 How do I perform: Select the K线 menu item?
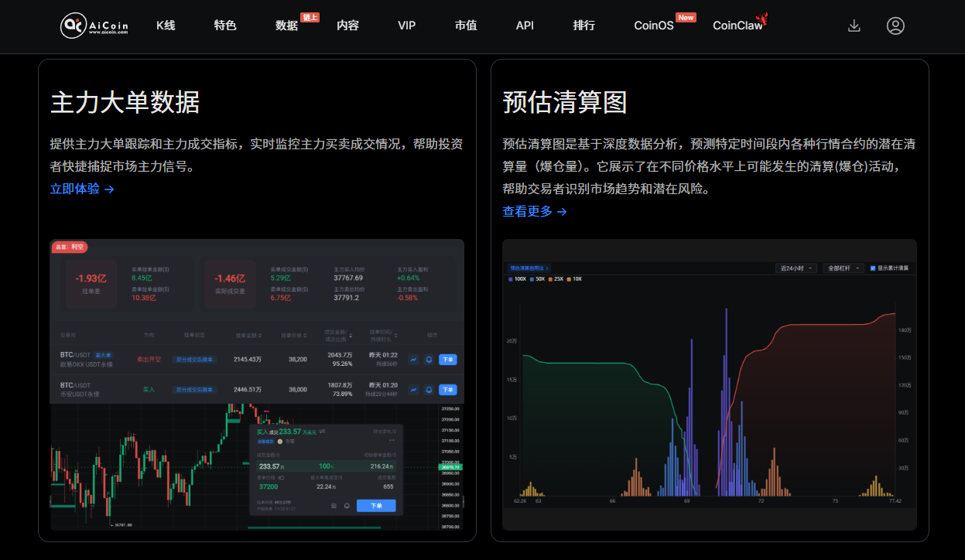click(165, 26)
